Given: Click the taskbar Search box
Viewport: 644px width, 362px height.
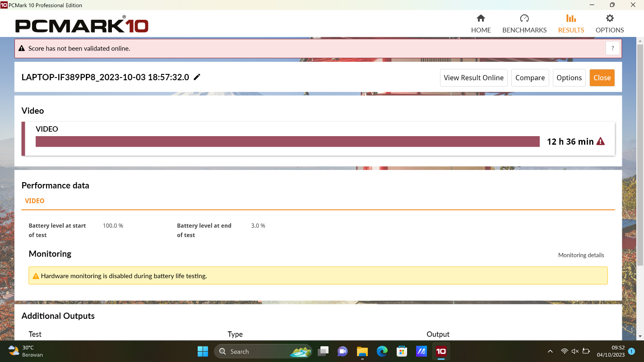Looking at the screenshot, I should (x=263, y=351).
